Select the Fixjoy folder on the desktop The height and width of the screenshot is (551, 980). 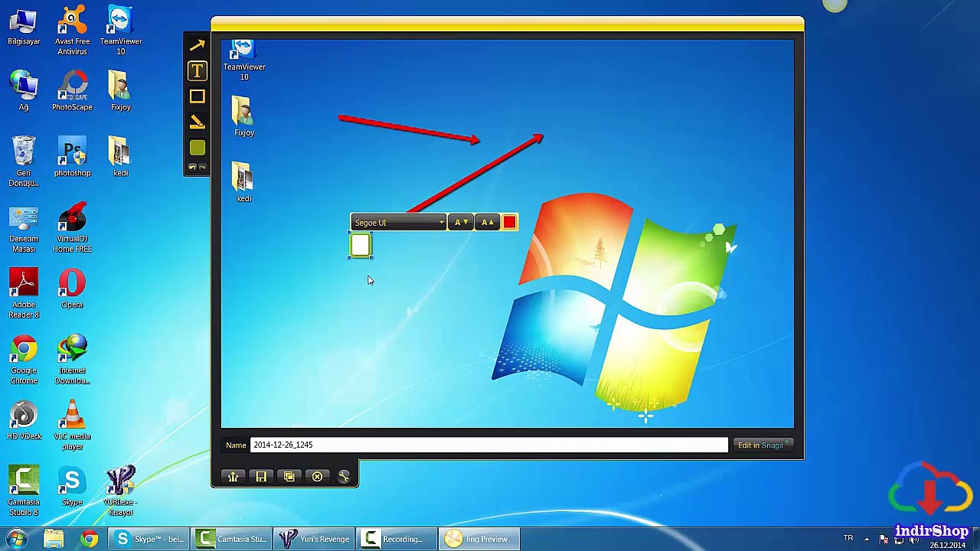pos(120,91)
